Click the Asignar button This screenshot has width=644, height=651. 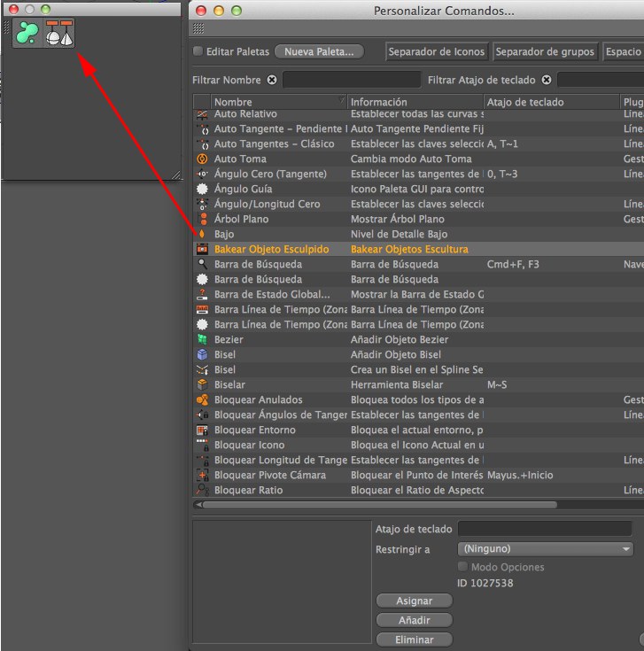[x=414, y=601]
